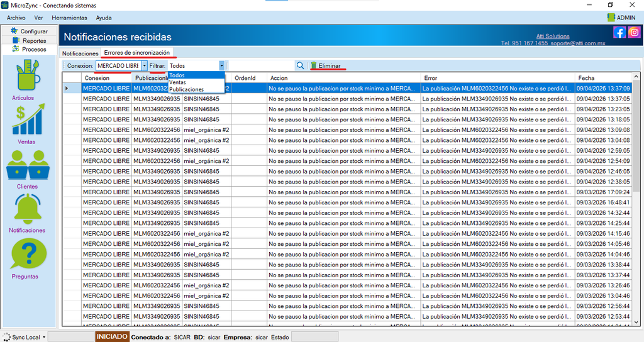Click the table's scroll up arrow
Screen dimensions: 644x342
(636, 76)
